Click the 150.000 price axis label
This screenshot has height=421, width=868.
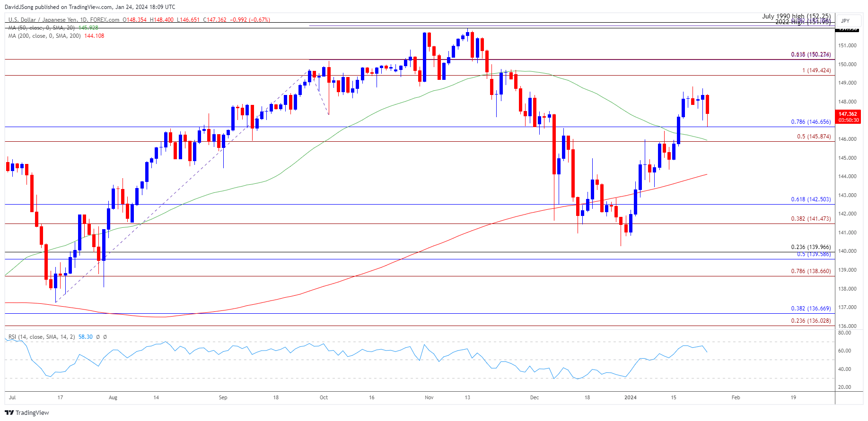click(847, 64)
